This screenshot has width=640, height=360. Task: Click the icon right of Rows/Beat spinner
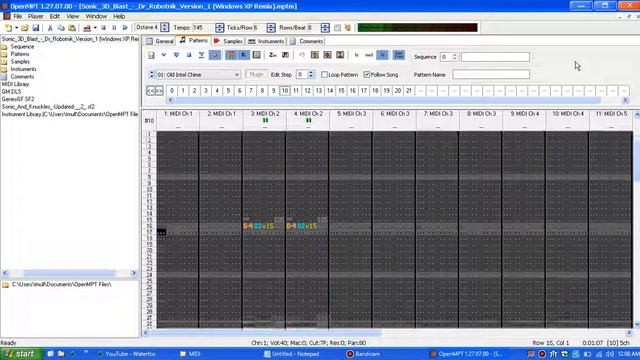coord(338,28)
